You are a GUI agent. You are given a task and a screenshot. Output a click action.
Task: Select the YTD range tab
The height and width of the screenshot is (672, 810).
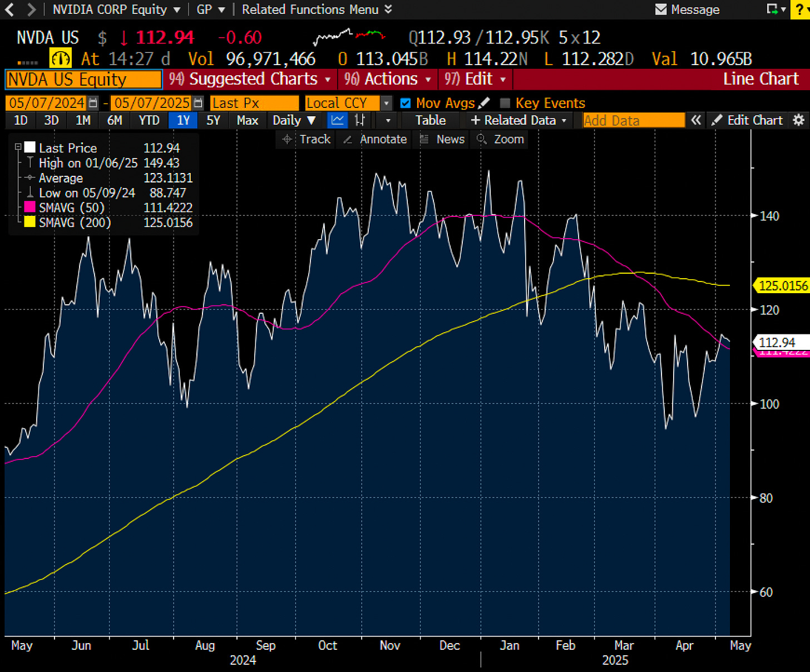click(149, 120)
